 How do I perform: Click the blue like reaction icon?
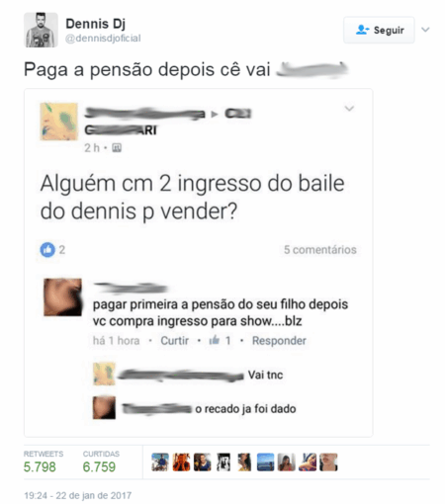[x=47, y=250]
